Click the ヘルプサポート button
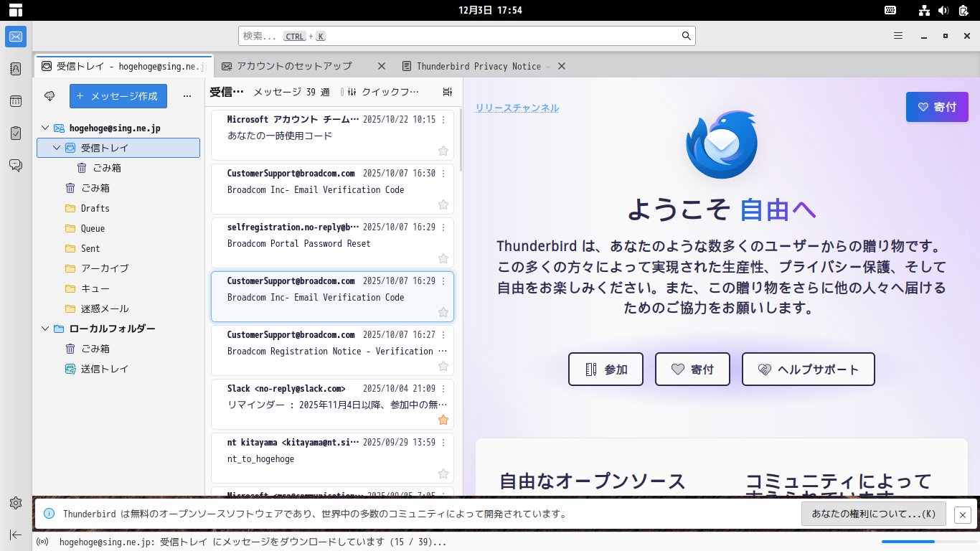Viewport: 980px width, 551px height. click(809, 369)
